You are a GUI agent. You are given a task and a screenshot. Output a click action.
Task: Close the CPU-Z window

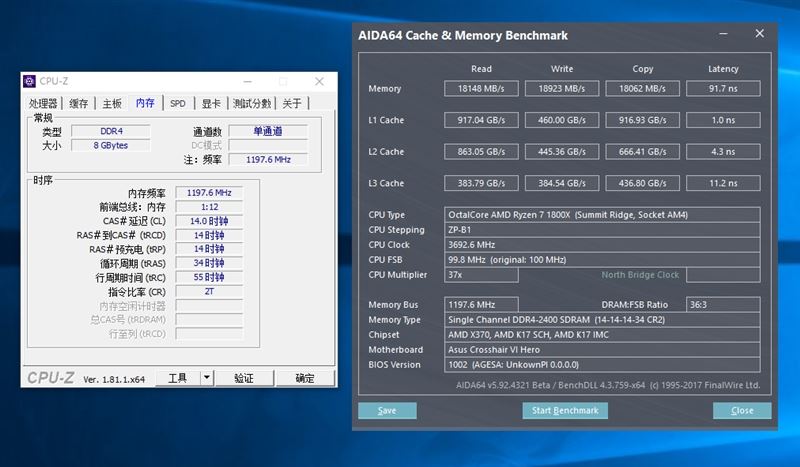tap(319, 81)
